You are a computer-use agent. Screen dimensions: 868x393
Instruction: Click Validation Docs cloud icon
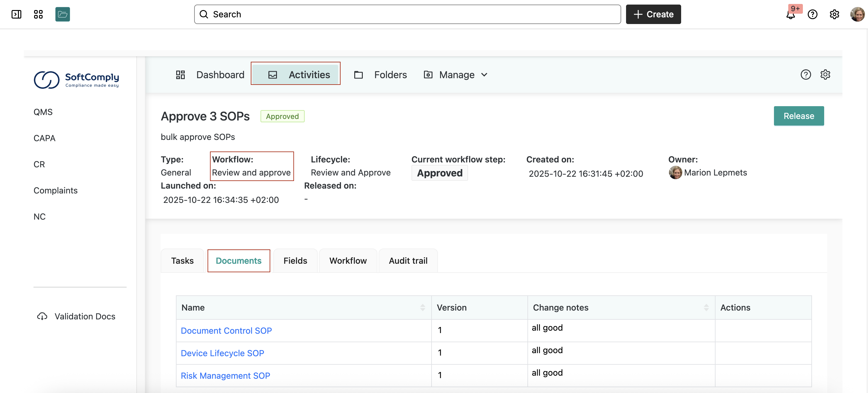[42, 316]
